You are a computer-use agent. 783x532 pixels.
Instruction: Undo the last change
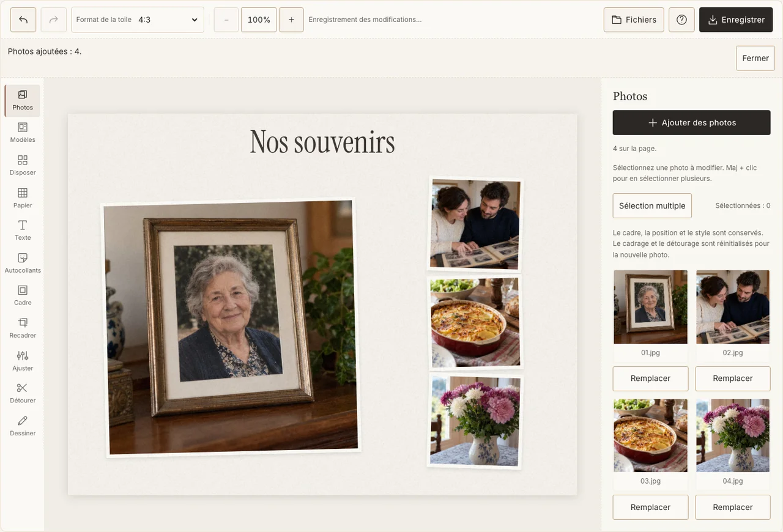(x=23, y=20)
